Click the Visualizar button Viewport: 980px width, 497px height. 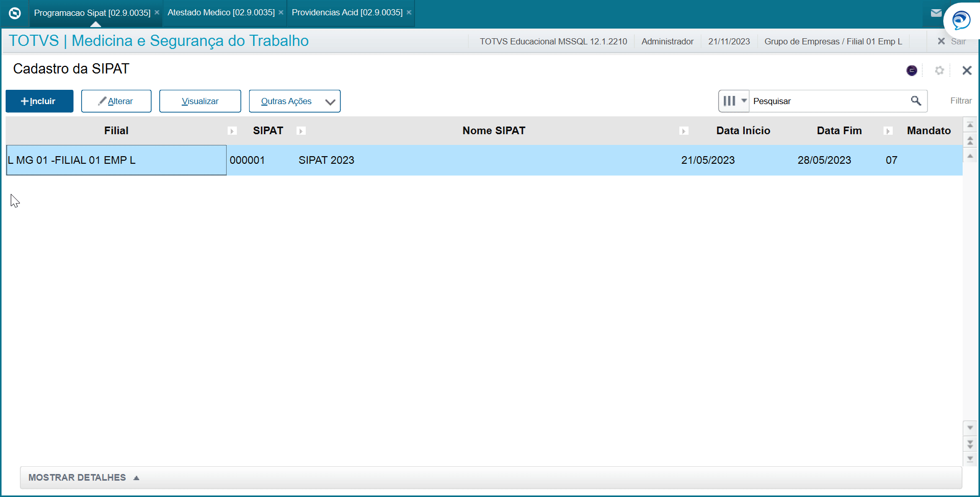click(200, 101)
